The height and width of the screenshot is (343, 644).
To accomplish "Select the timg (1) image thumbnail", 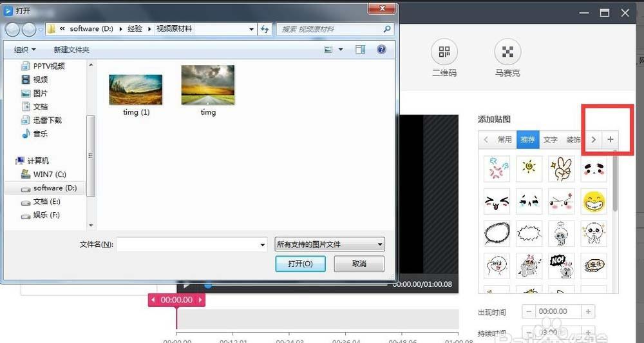I will (135, 89).
